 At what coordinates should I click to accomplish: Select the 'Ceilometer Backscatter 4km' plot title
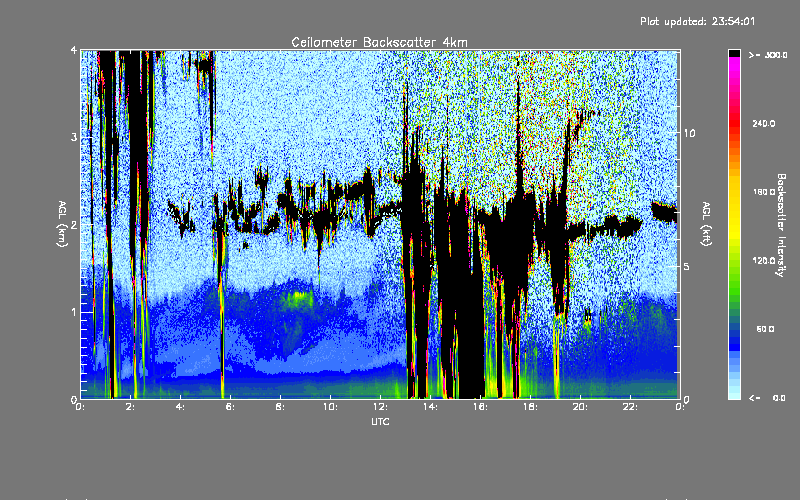tap(379, 42)
